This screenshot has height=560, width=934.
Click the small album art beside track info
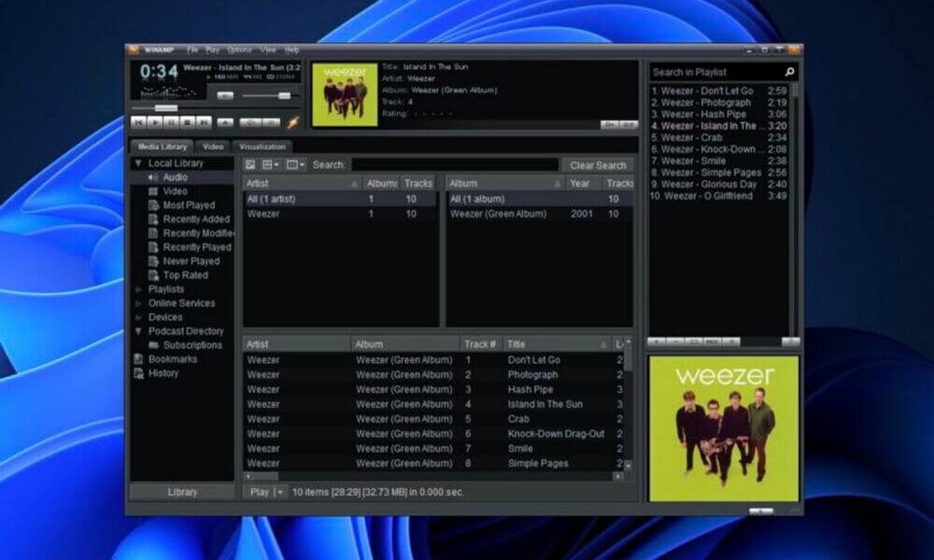coord(345,94)
